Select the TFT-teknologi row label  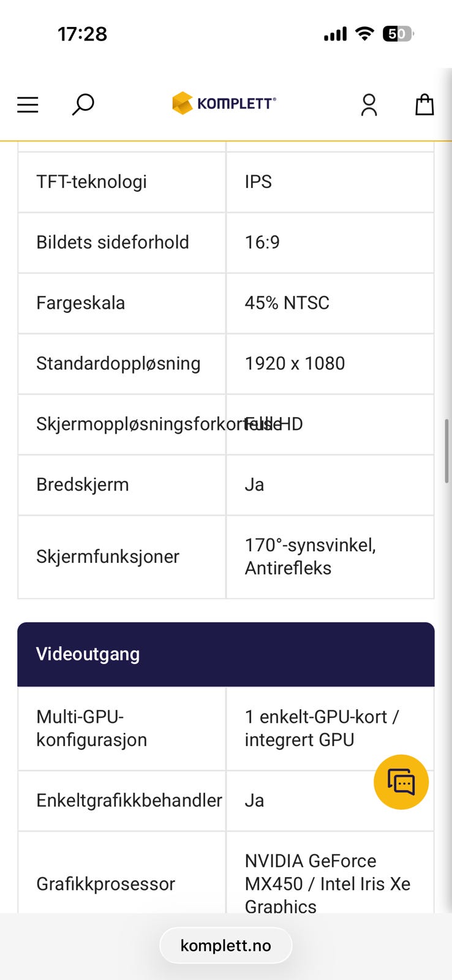(91, 182)
